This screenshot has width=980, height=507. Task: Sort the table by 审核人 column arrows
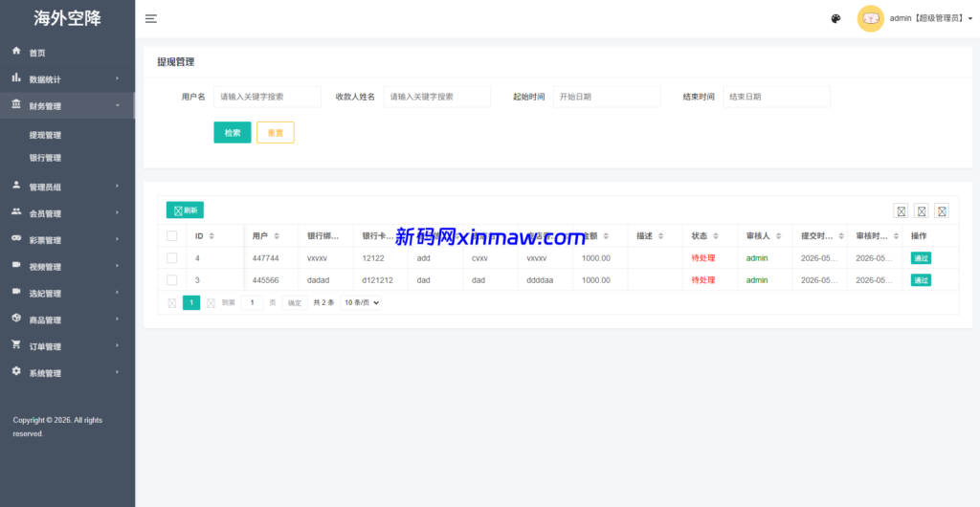point(779,236)
